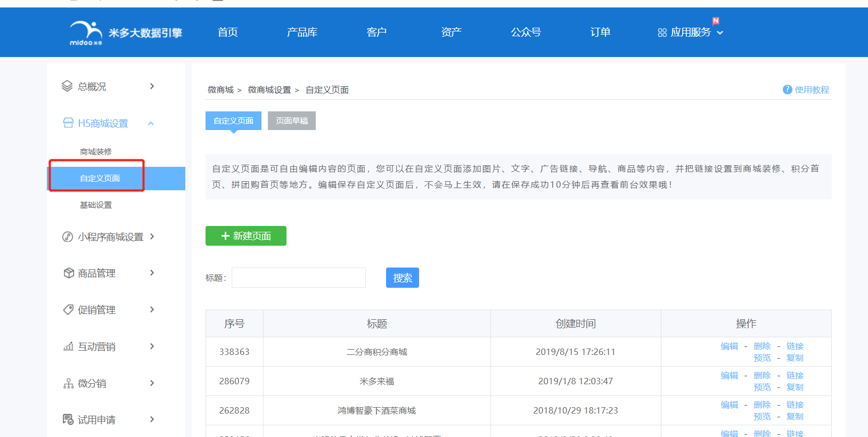Focus the 标题 search input field

(x=299, y=278)
